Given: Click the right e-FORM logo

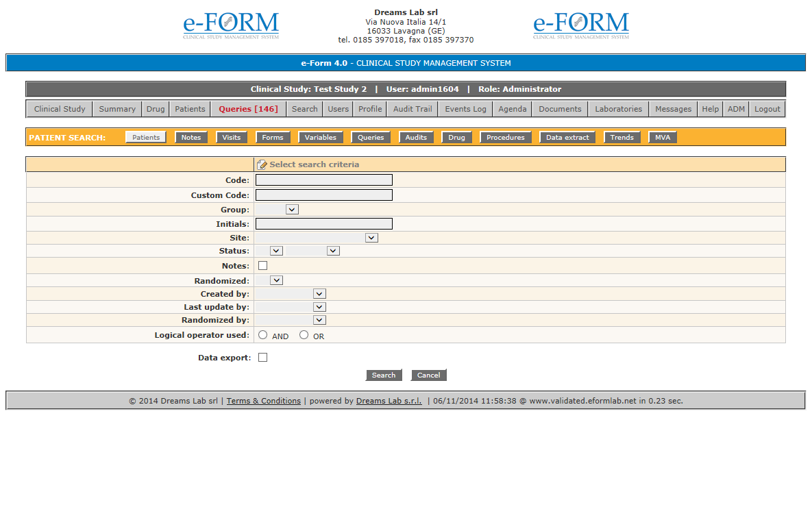Looking at the screenshot, I should pyautogui.click(x=581, y=25).
